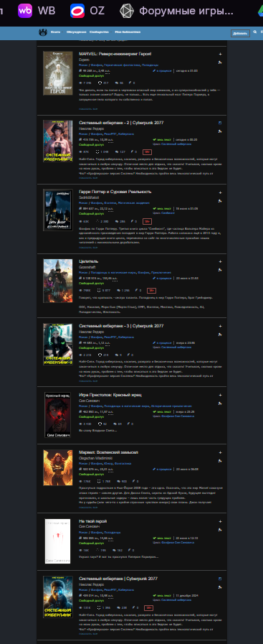Open Моя библиотека in the header
263x644 pixels.
pos(128,32)
